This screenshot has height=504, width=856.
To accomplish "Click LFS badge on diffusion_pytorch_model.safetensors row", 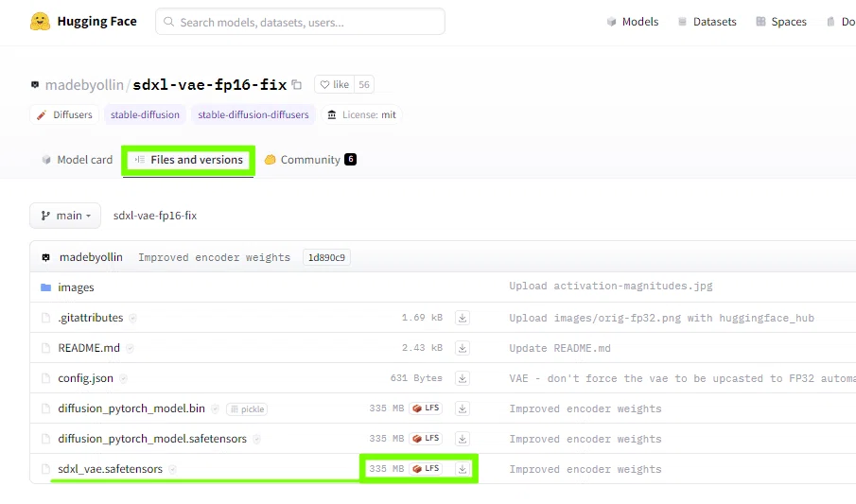I will click(426, 438).
